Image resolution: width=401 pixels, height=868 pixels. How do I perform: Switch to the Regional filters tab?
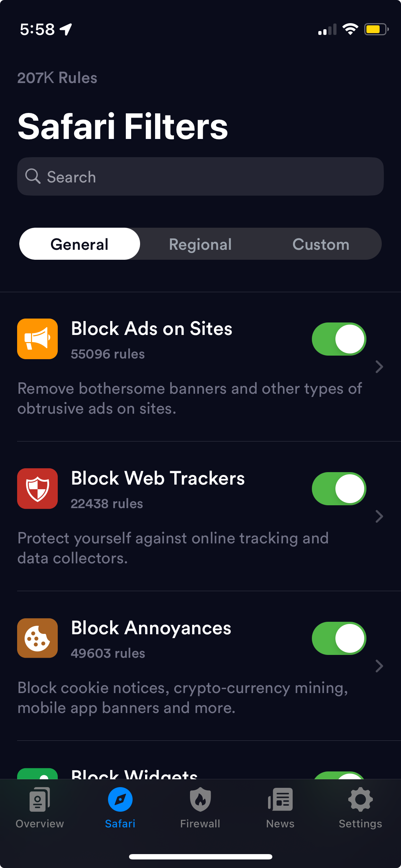[200, 244]
